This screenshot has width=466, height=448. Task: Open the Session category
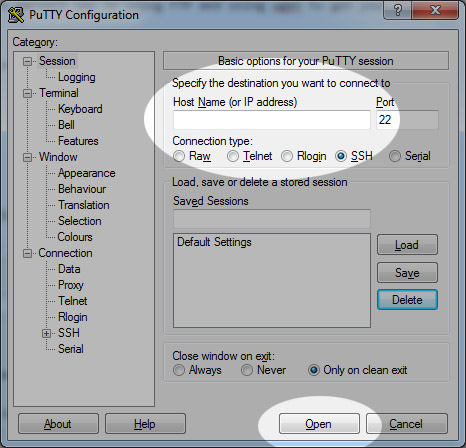(x=57, y=61)
